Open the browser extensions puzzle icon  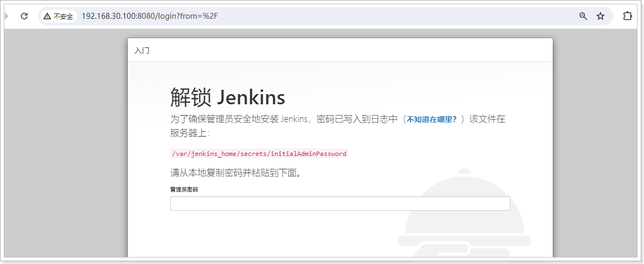[627, 16]
